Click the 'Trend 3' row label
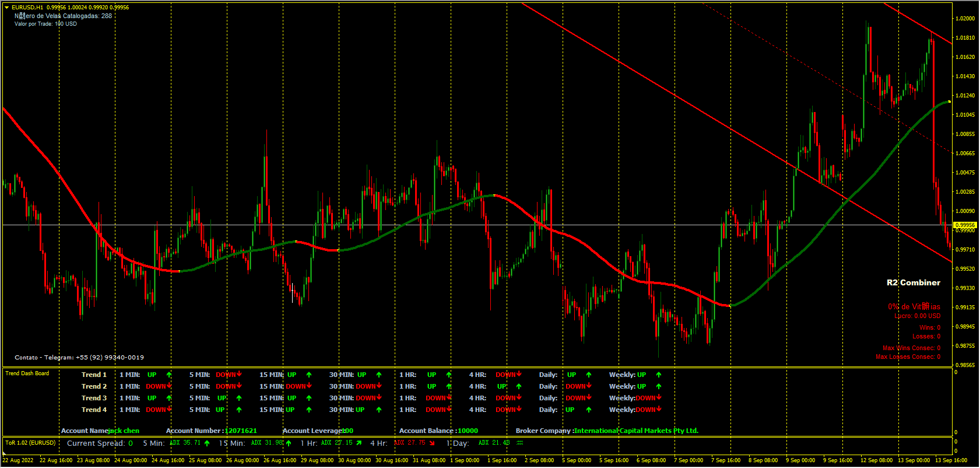Viewport: 980px width, 468px height. (94, 398)
